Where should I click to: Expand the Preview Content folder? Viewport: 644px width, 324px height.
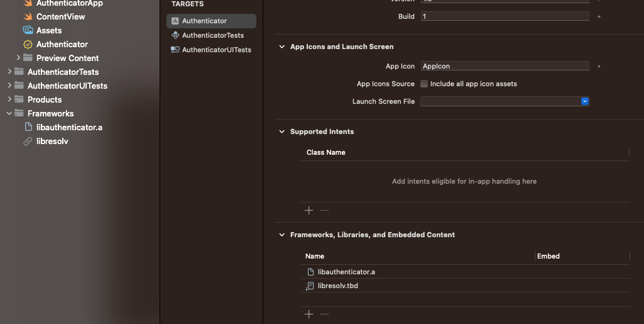pyautogui.click(x=18, y=58)
